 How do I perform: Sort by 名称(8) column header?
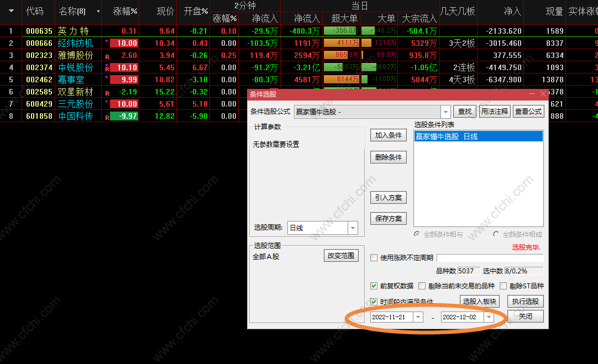[x=72, y=12]
